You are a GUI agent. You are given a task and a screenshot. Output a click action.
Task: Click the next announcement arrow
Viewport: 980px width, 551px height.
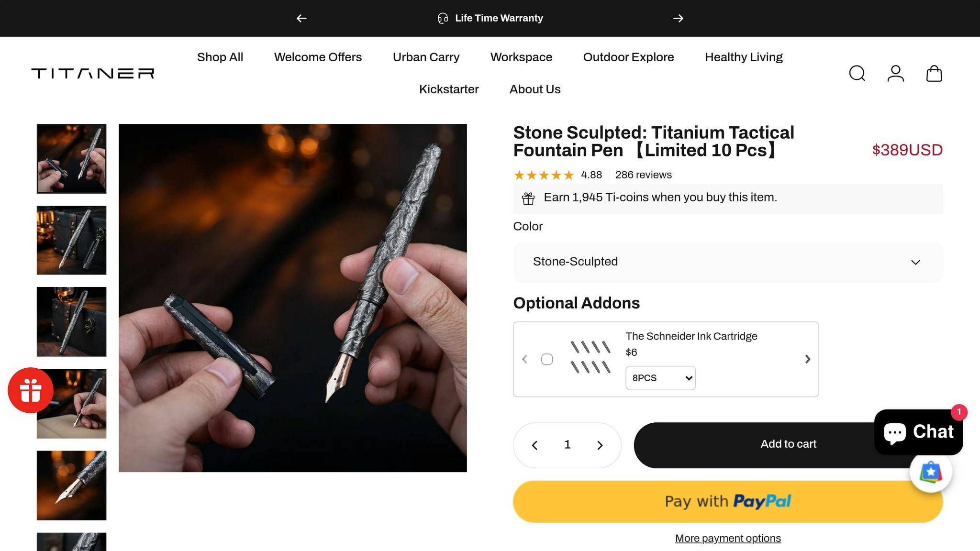678,18
